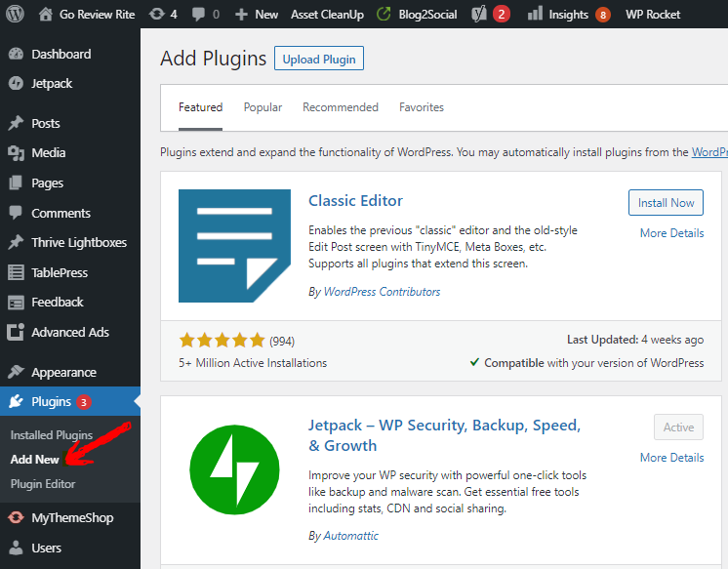728x569 pixels.
Task: Open the Jetpack plugin logo thumbnail
Action: (x=234, y=469)
